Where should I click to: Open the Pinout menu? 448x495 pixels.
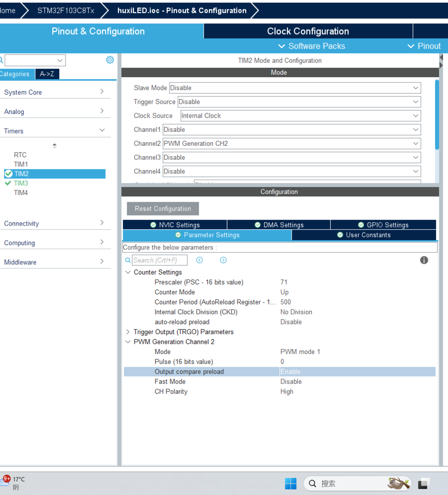424,46
